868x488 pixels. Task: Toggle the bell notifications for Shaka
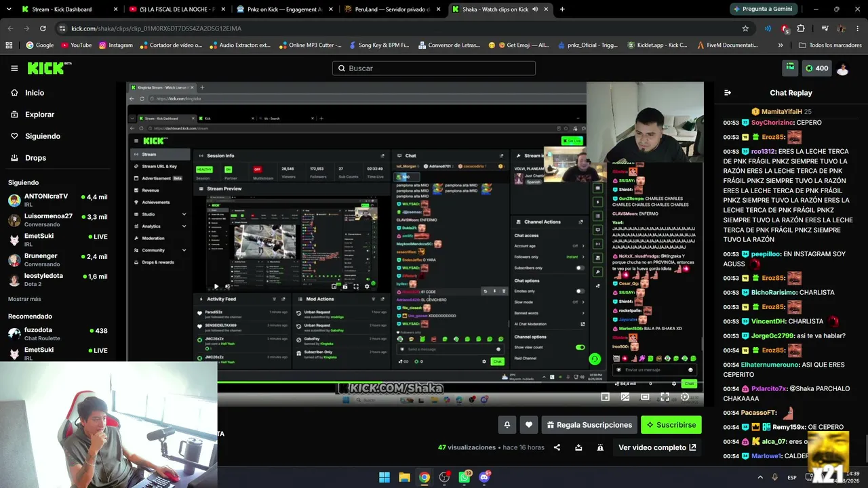(x=507, y=425)
